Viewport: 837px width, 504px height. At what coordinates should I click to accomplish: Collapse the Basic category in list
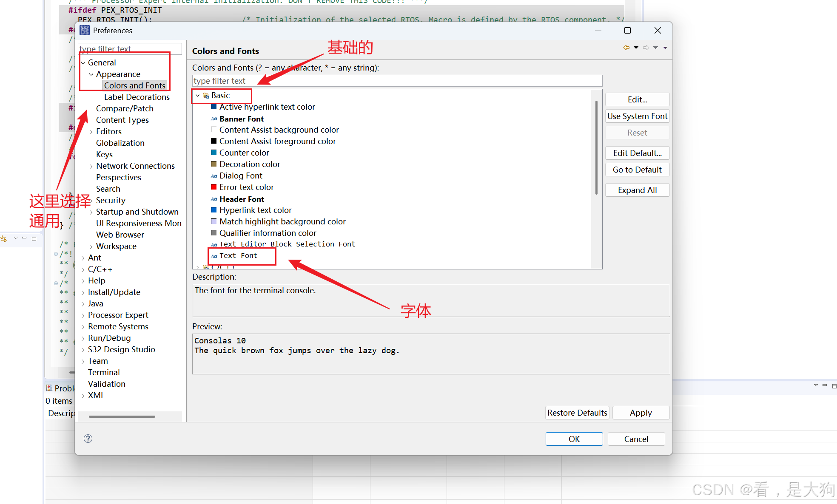pos(197,96)
